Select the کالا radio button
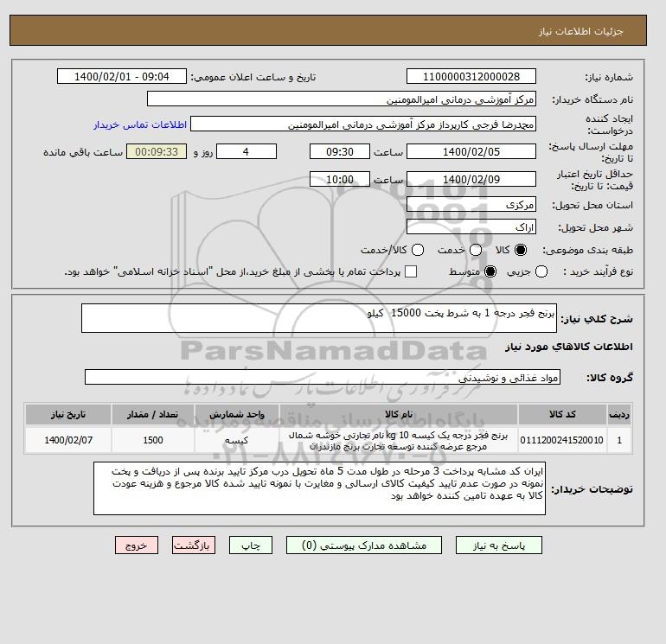The height and width of the screenshot is (644, 666). click(x=521, y=250)
